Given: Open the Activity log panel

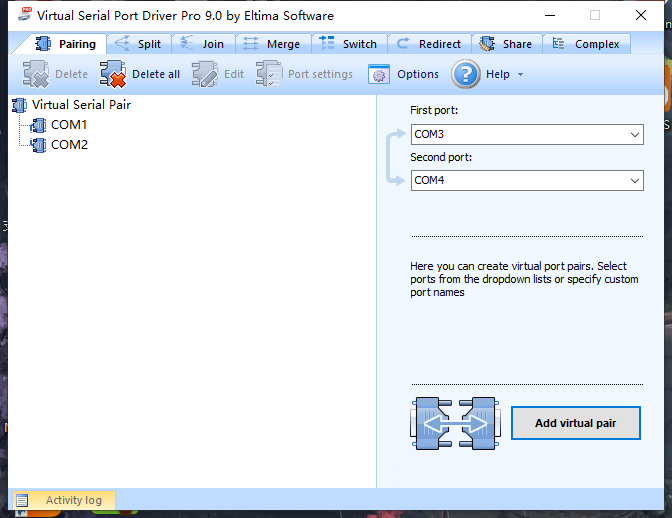Looking at the screenshot, I should (64, 500).
